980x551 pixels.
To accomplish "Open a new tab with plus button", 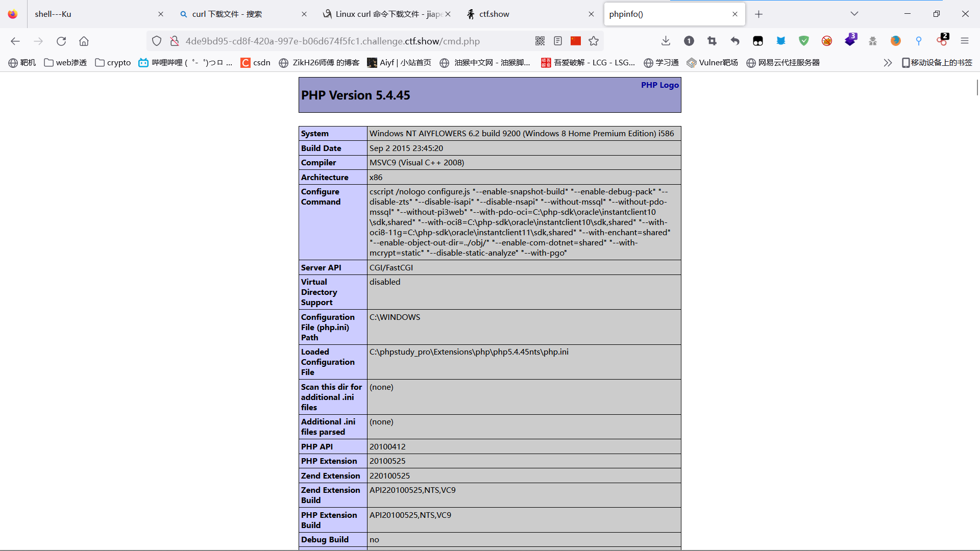I will 759,14.
